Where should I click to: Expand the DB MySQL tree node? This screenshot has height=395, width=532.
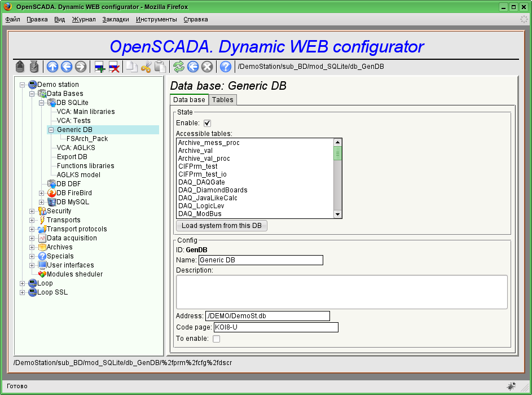pos(41,202)
